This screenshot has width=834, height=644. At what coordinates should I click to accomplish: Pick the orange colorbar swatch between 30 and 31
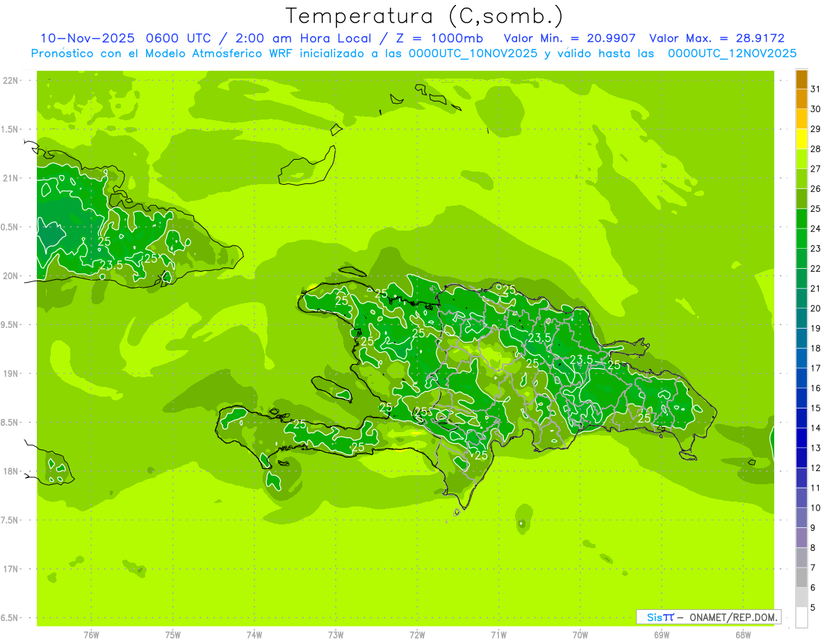(x=801, y=99)
